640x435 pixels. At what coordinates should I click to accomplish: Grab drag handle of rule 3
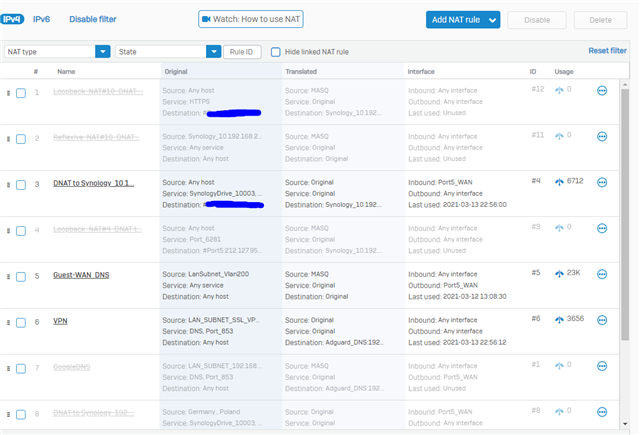[8, 185]
